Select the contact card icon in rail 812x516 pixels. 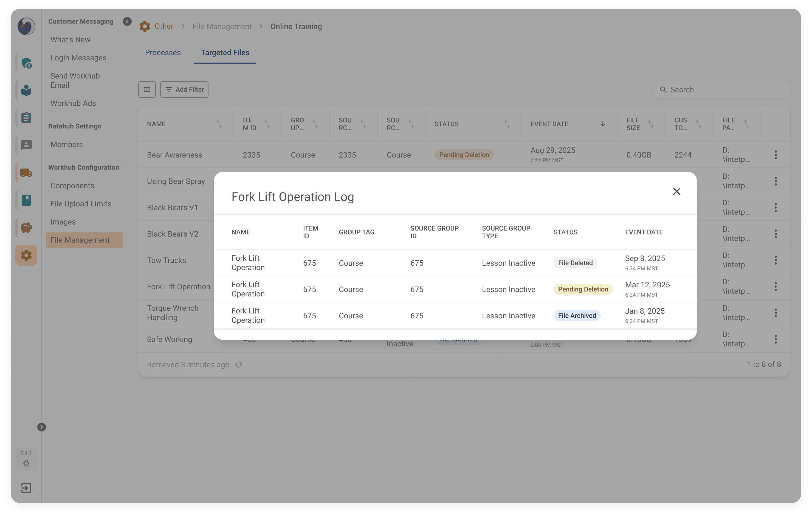(x=26, y=145)
